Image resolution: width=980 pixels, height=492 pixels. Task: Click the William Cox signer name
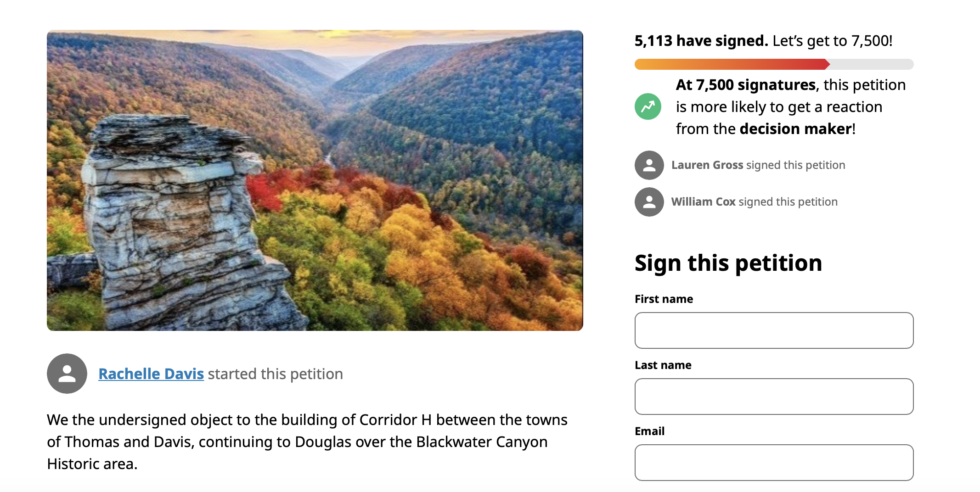pos(703,202)
